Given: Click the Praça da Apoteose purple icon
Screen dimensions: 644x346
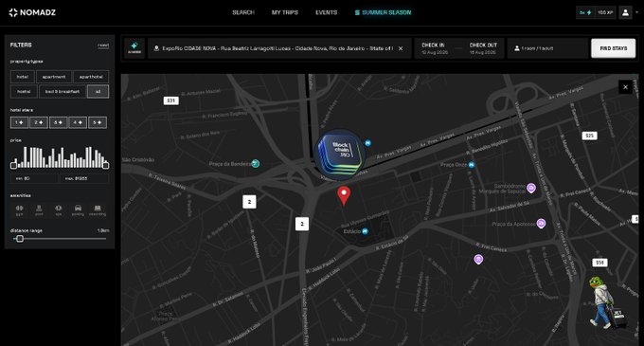Looking at the screenshot, I should point(542,224).
